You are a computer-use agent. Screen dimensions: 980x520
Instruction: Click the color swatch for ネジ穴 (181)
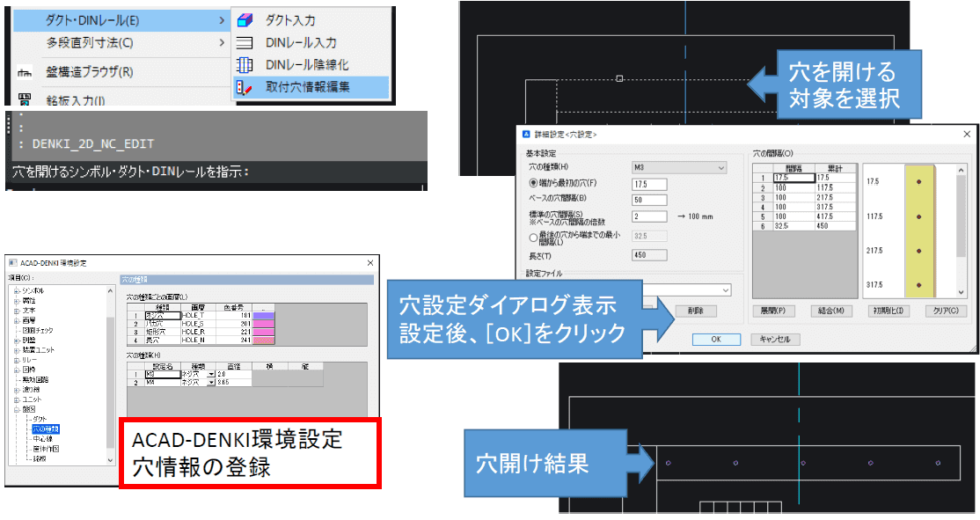click(263, 316)
